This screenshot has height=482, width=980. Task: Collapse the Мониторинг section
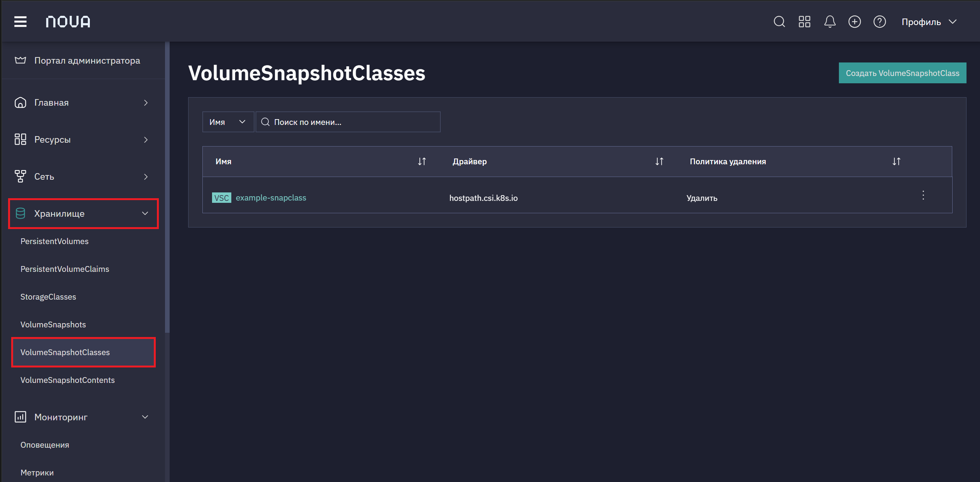click(82, 417)
